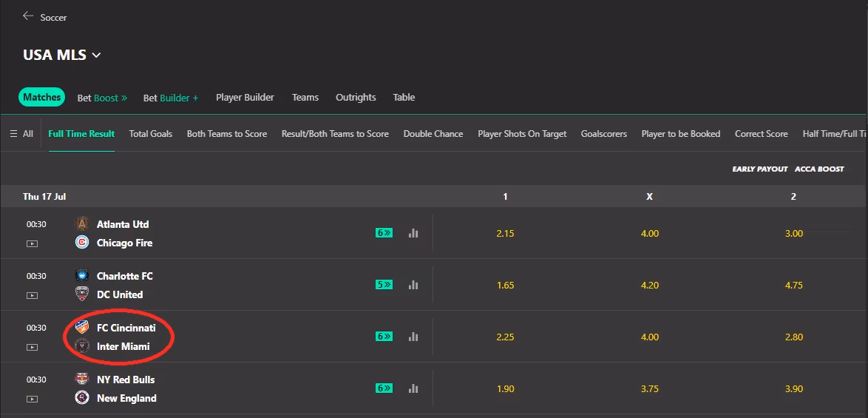Open stats chart icon for Atlanta Utd match

pyautogui.click(x=413, y=233)
